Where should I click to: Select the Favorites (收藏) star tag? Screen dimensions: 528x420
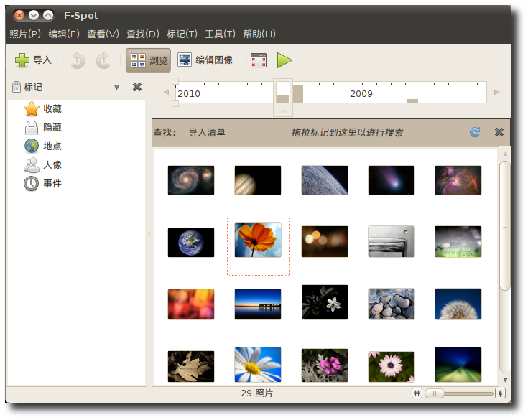coord(43,108)
